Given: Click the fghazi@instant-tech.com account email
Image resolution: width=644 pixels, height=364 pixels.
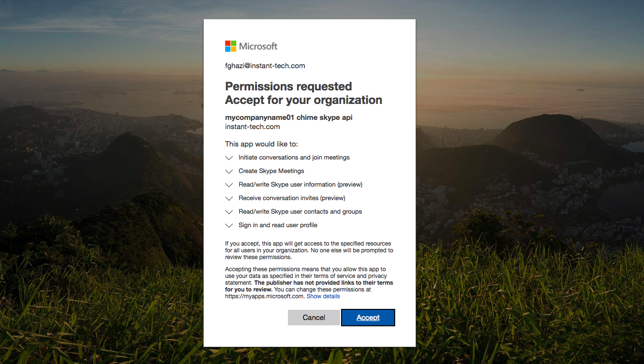Looking at the screenshot, I should [x=265, y=66].
